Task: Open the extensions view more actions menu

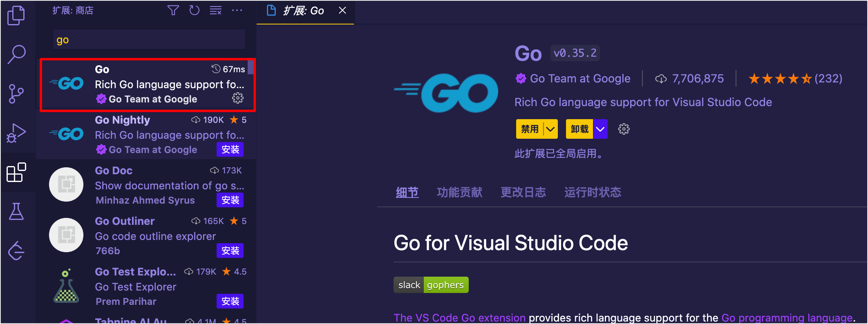Action: [x=237, y=11]
